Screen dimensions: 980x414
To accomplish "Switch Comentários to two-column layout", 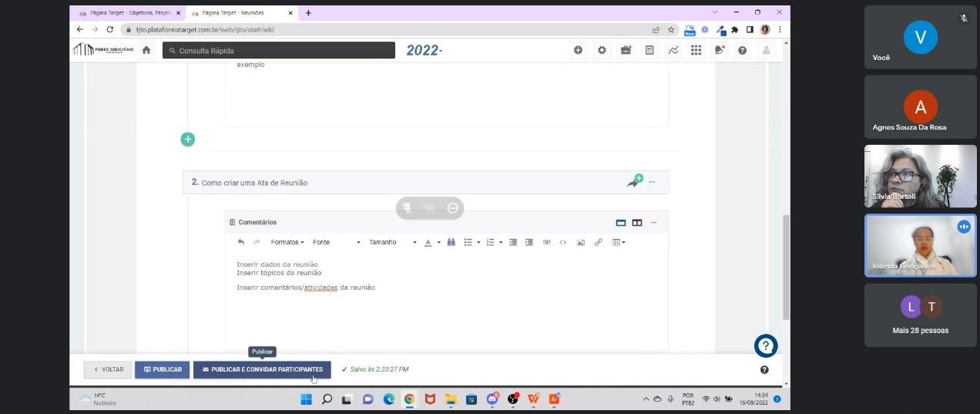I will point(637,223).
